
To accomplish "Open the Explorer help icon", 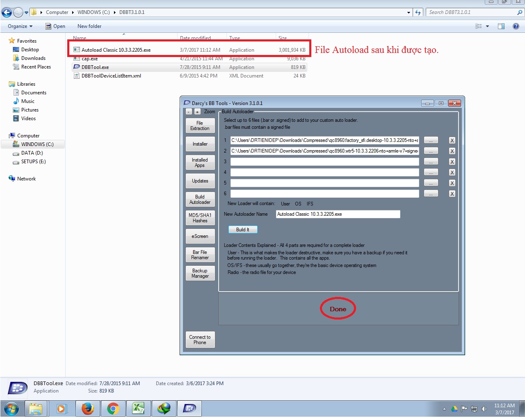I will point(516,26).
